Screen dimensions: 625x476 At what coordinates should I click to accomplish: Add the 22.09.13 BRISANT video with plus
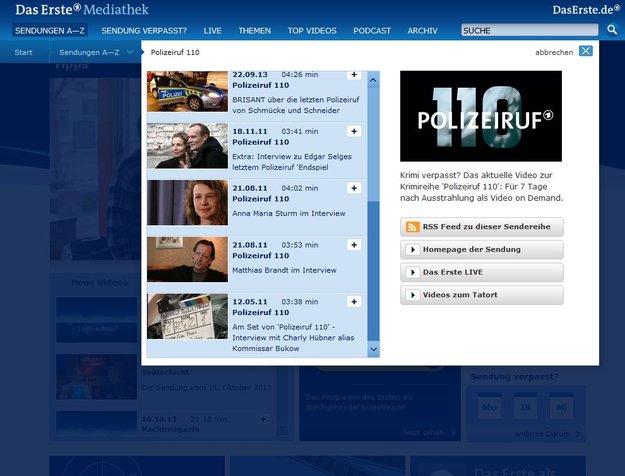(x=354, y=75)
